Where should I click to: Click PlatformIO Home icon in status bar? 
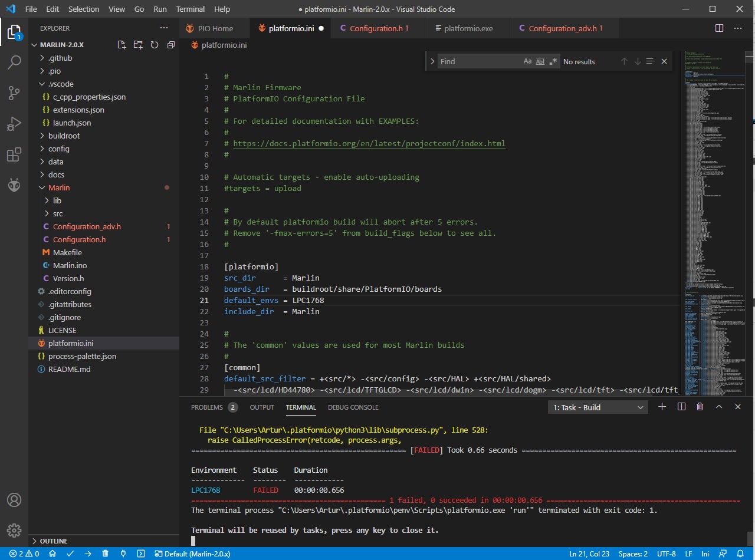52,554
